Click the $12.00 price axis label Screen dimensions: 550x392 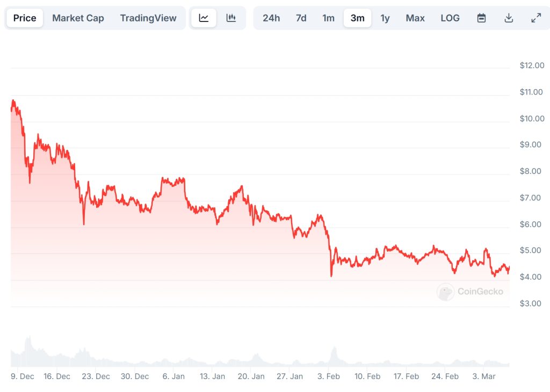click(x=532, y=66)
